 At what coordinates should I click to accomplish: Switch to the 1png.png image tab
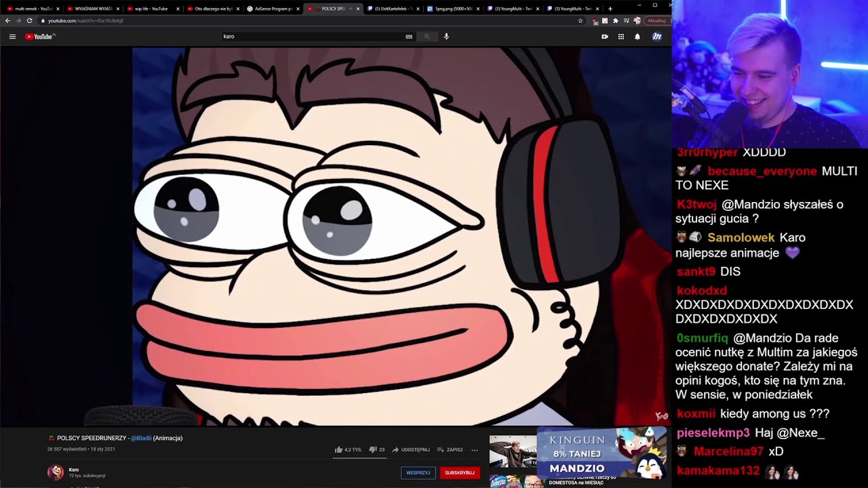click(453, 9)
